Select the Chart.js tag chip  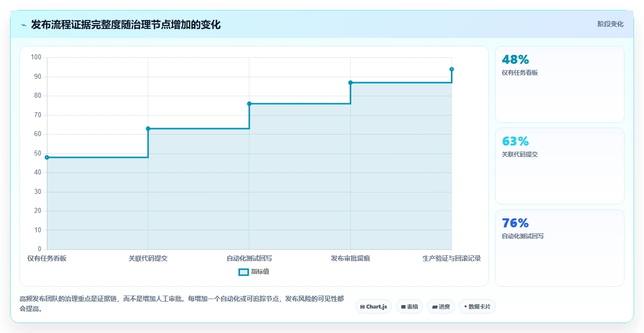(x=374, y=307)
